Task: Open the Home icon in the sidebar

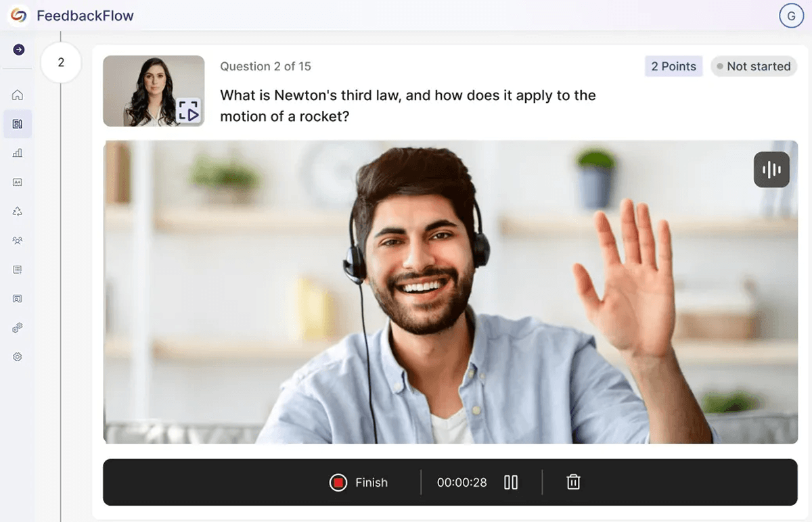Action: (18, 95)
